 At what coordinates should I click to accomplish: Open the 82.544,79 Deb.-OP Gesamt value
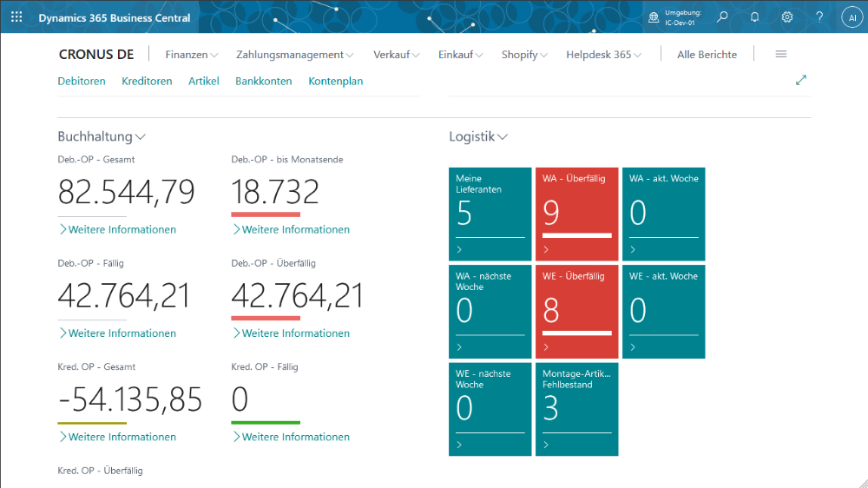[x=126, y=192]
